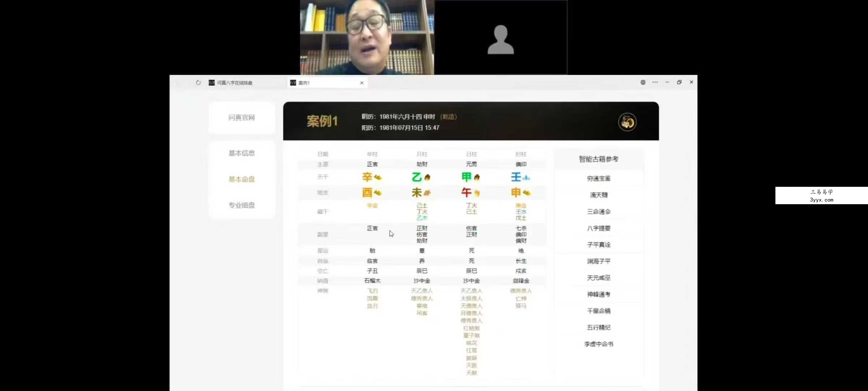Click 剑锋金 in the 纳音 row
This screenshot has width=868, height=391.
[521, 281]
